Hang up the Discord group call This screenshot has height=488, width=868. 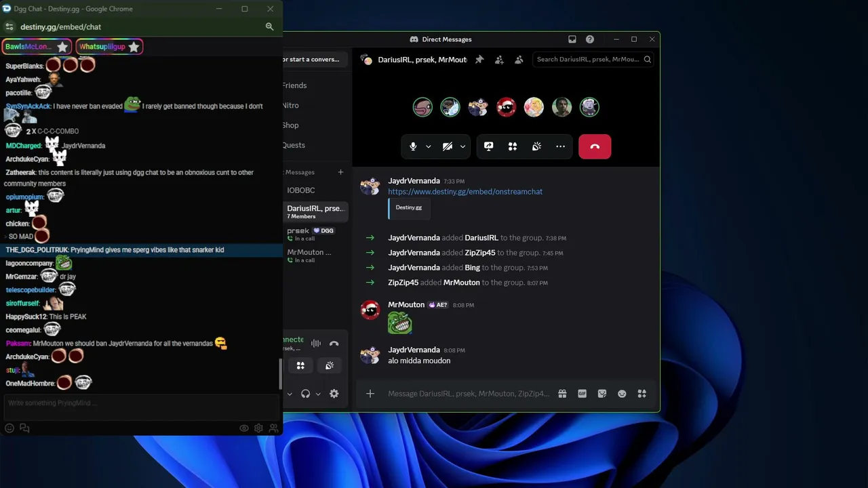[x=595, y=146]
